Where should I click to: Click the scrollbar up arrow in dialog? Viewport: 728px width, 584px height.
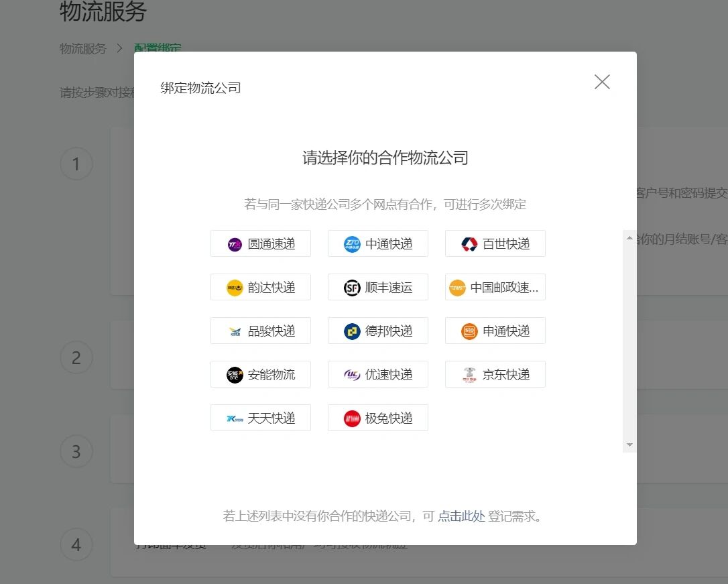click(x=629, y=237)
